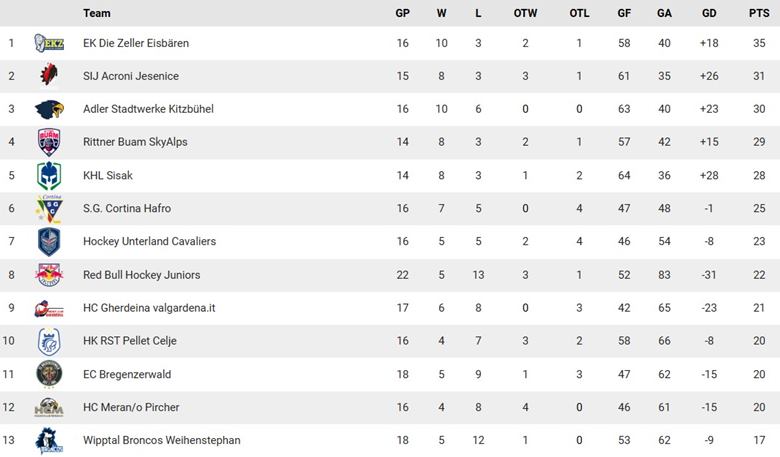Click the OTW column header

pyautogui.click(x=525, y=13)
